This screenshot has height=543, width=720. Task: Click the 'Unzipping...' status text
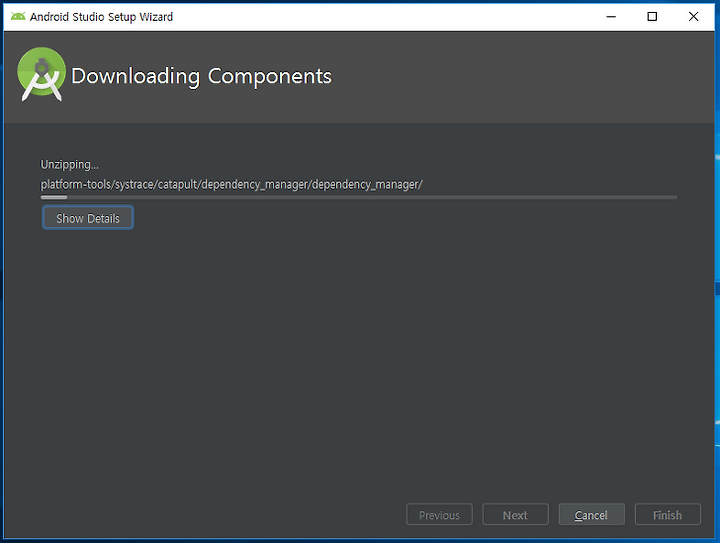(x=69, y=164)
